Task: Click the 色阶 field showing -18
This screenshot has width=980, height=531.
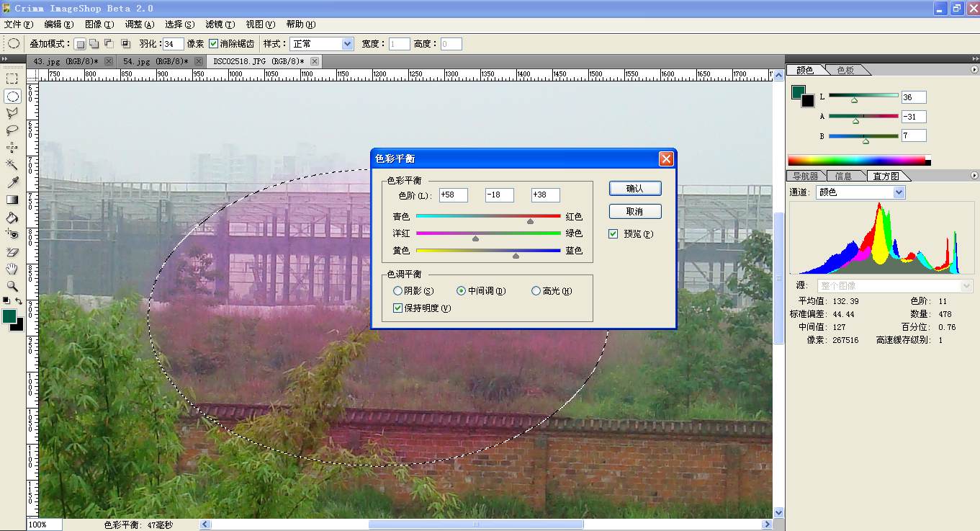Action: (499, 195)
